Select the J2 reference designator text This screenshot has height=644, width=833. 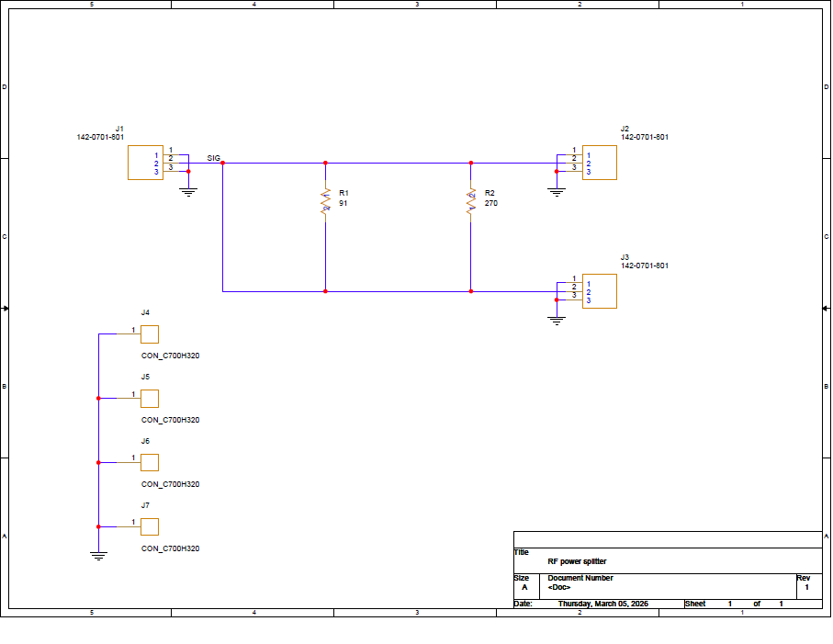[x=625, y=129]
